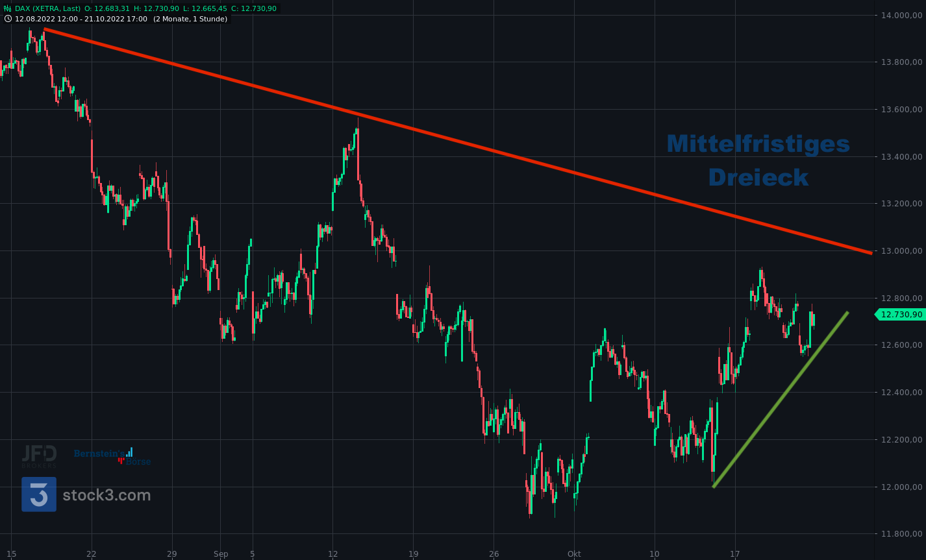Click the 12.200,00 price axis label
The image size is (926, 560).
(x=903, y=440)
